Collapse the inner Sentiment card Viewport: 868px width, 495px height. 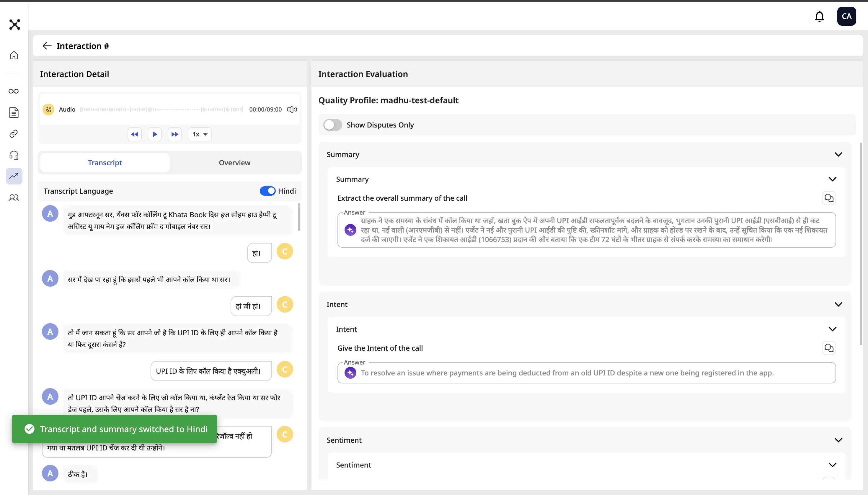click(x=832, y=465)
